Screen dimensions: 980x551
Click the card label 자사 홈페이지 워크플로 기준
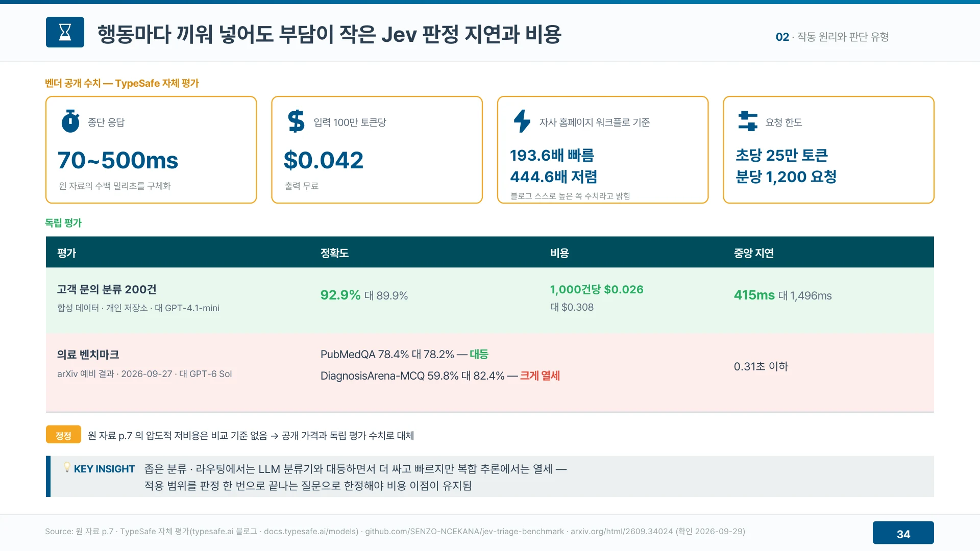click(595, 122)
